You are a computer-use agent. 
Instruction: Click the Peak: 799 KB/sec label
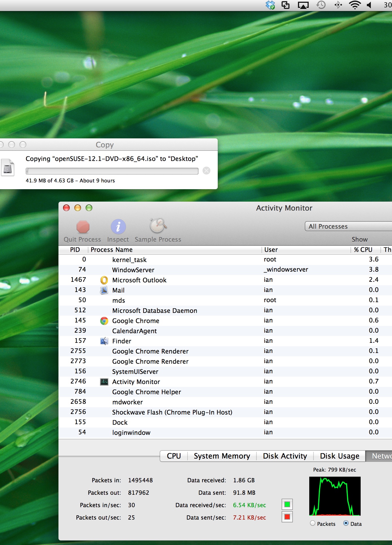(335, 470)
